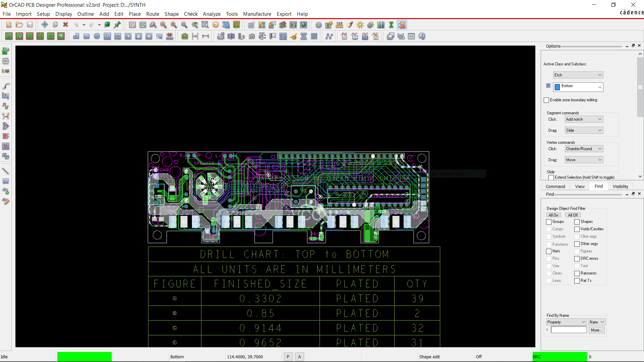Open the Property find-by-name dropdown

(x=566, y=322)
